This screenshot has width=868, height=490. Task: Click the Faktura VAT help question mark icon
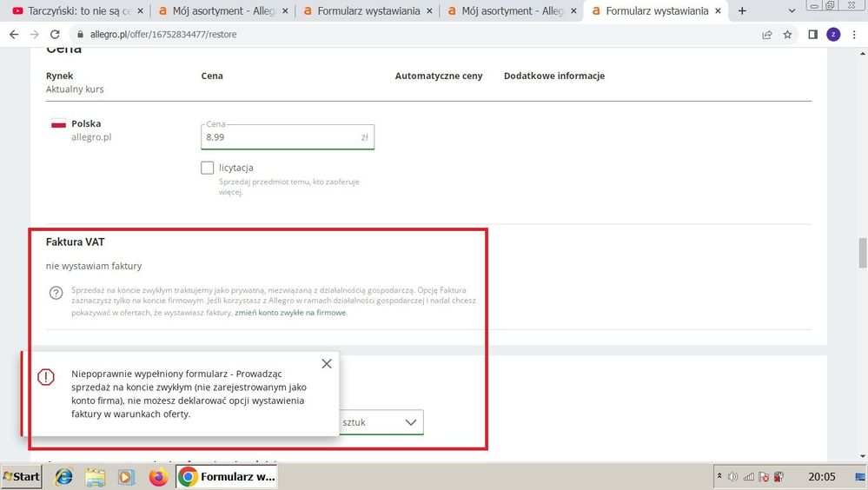(56, 294)
